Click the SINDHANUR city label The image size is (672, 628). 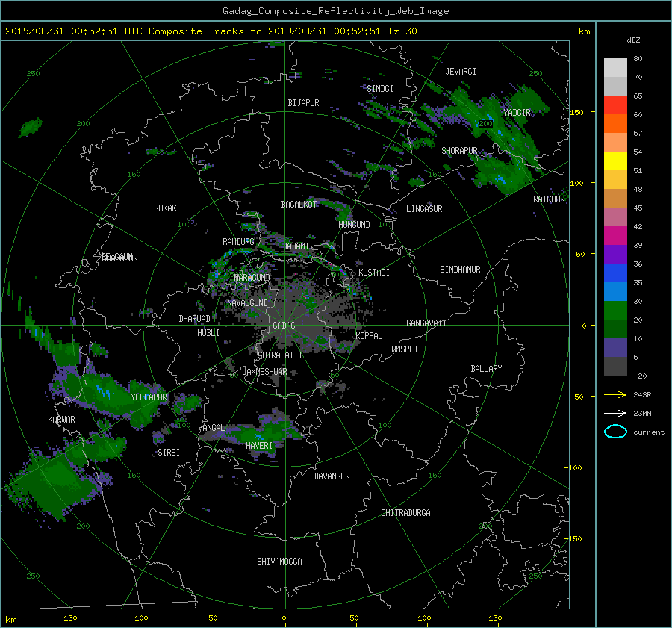(460, 270)
